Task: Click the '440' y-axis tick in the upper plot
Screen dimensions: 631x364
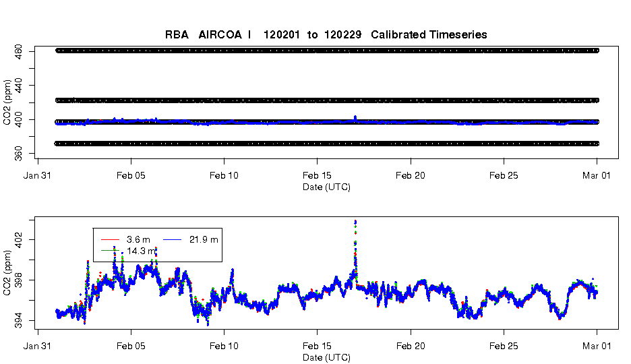Action: coord(18,85)
